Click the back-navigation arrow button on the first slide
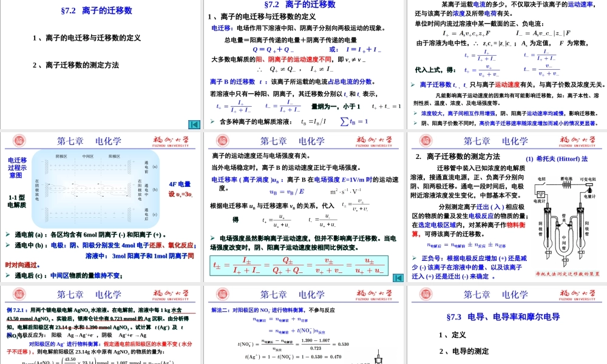The width and height of the screenshot is (607, 364). click(x=193, y=124)
